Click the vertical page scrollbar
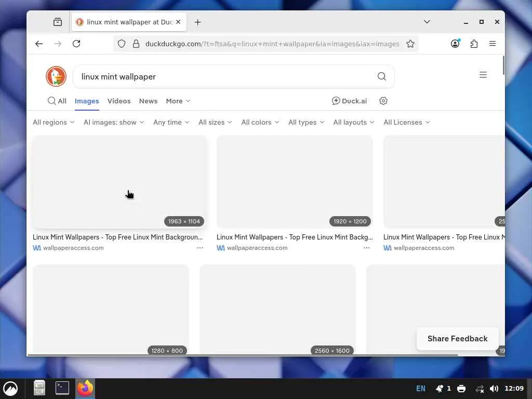 [x=503, y=65]
